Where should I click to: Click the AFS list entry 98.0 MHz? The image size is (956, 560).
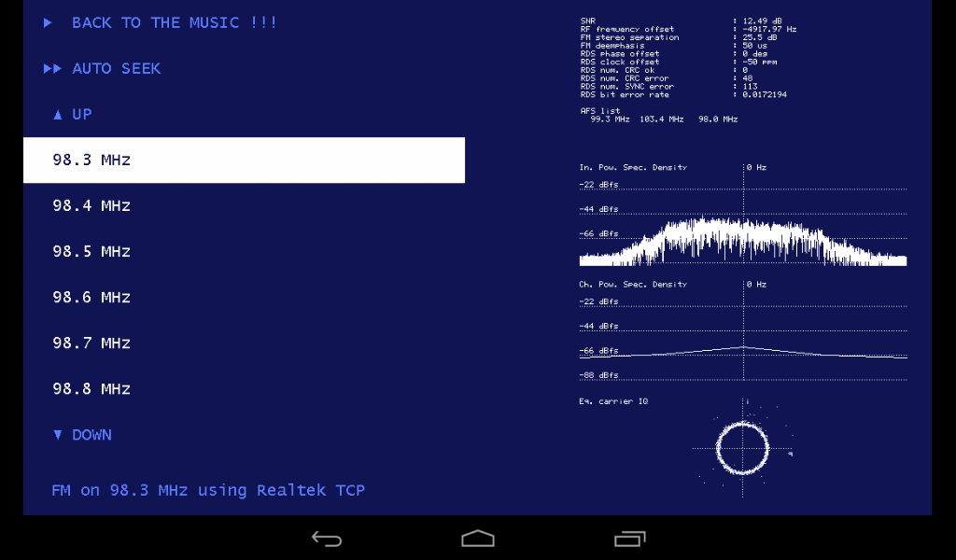[x=718, y=119]
